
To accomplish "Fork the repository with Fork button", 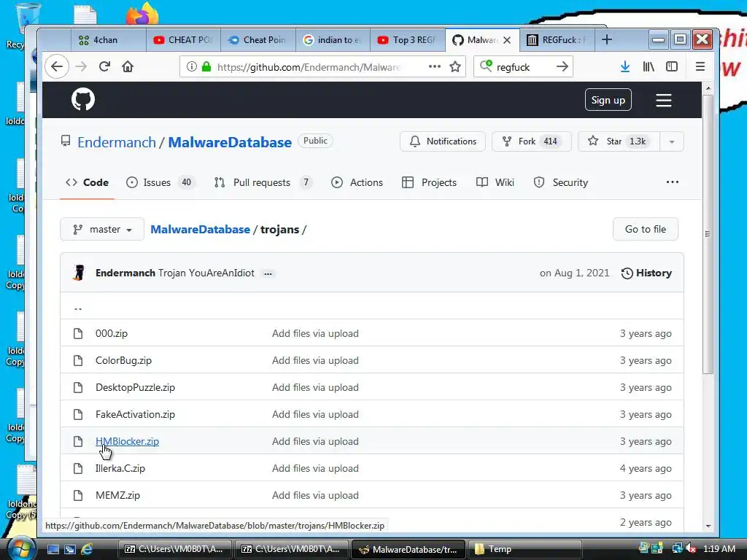I will click(531, 141).
